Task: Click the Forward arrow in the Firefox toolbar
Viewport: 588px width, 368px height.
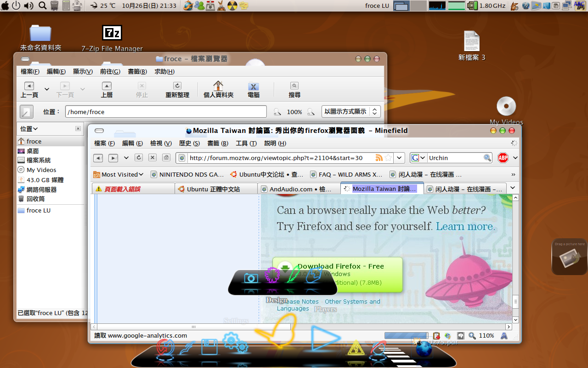Action: 113,158
